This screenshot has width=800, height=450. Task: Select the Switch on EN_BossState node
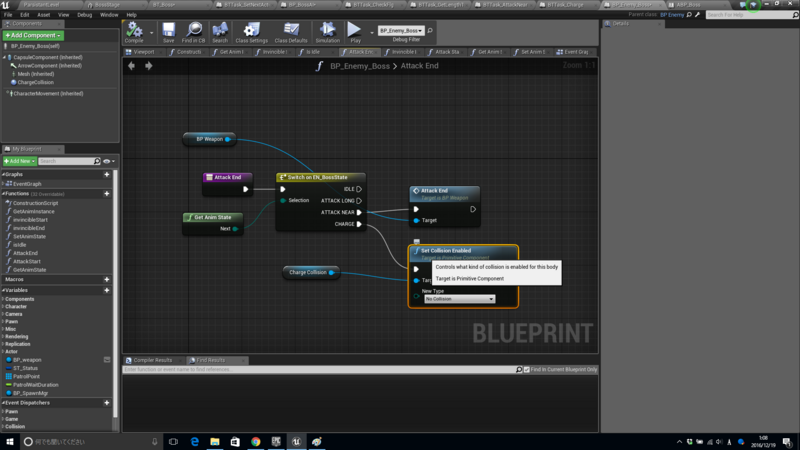(320, 202)
